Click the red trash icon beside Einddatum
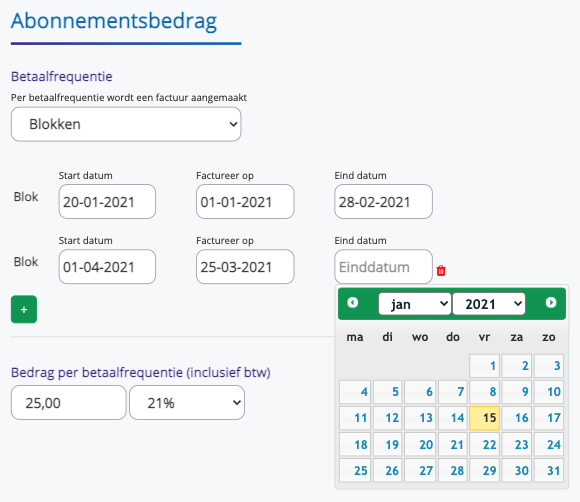Screen dimensions: 580x502 tap(441, 270)
